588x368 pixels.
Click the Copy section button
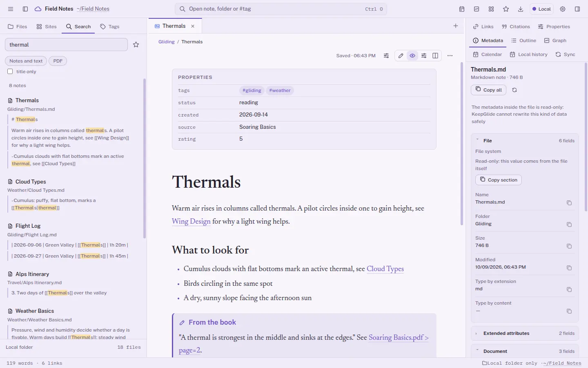point(499,180)
